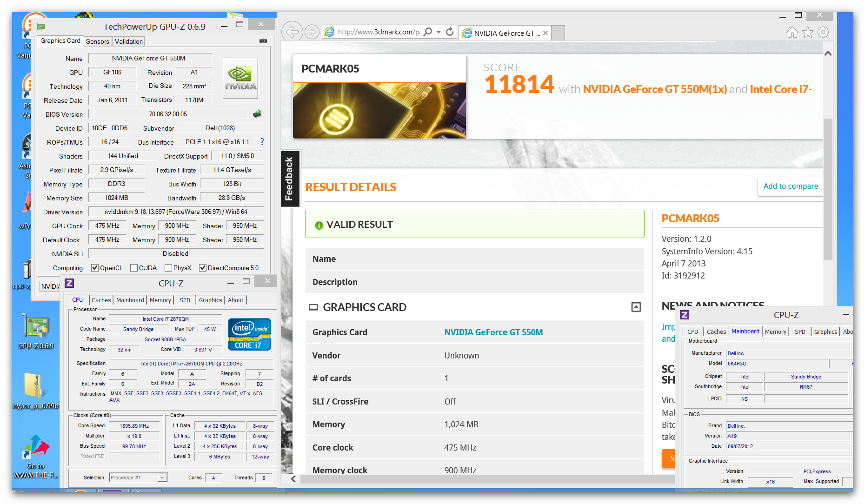Click the CPU-Z purple Z title icon
The height and width of the screenshot is (504, 865).
point(69,283)
